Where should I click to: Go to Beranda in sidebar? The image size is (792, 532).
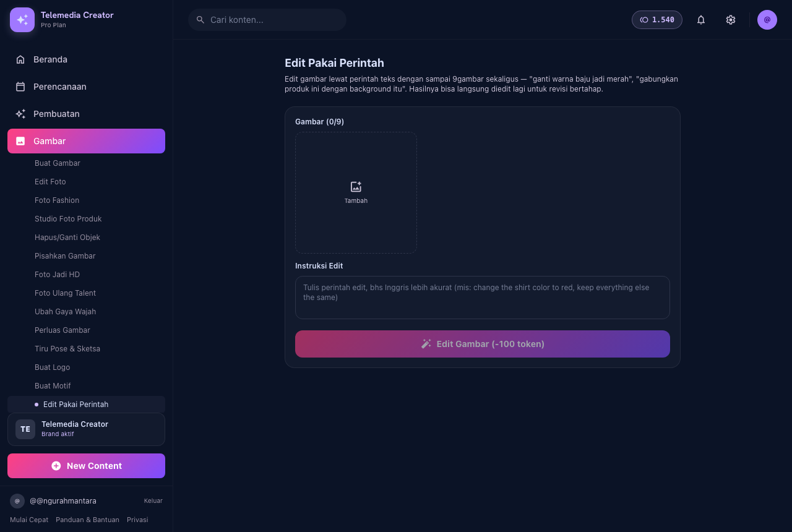[x=86, y=59]
